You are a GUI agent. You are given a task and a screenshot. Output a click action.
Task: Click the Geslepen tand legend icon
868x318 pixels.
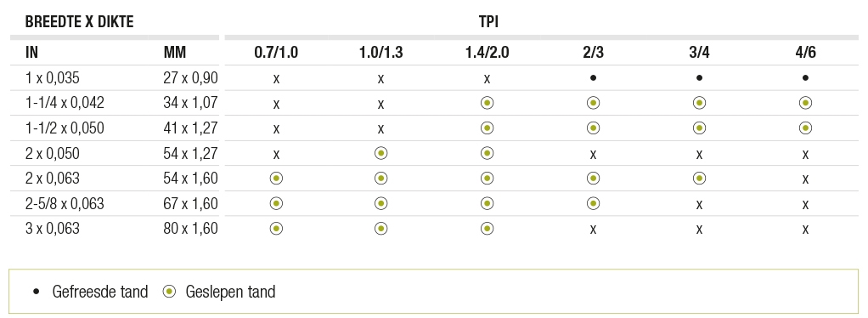click(x=169, y=292)
